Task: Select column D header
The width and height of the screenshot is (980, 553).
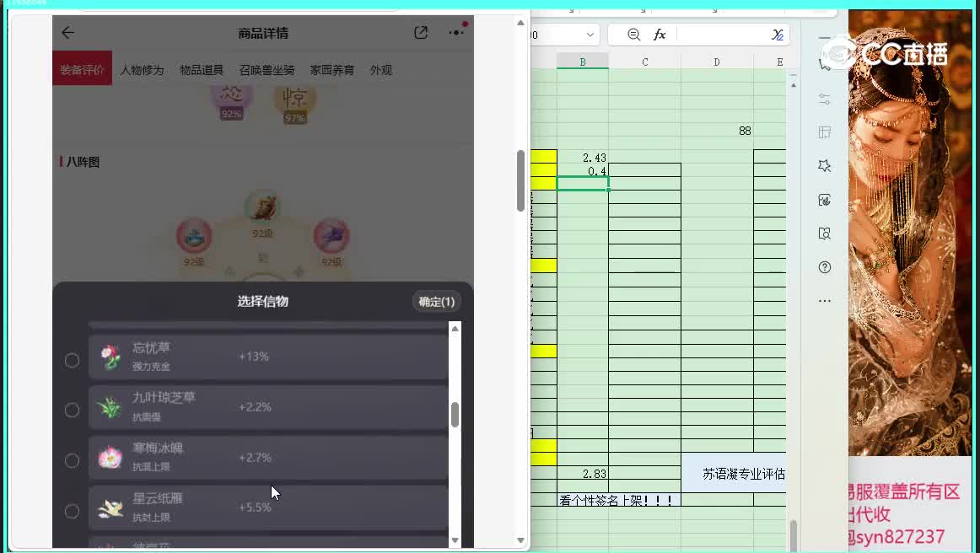Action: coord(717,62)
